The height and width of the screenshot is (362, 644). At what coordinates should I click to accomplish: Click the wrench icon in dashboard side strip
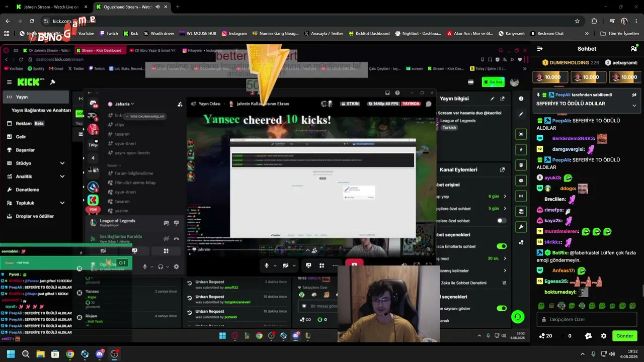tap(521, 227)
